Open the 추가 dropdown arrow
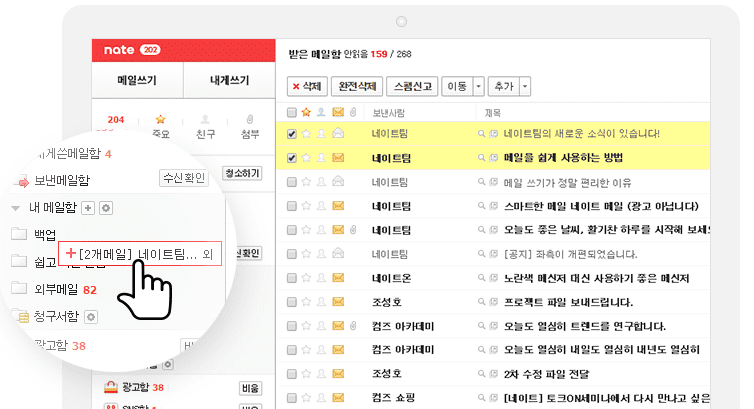Viewport: 754px width, 409px height. [x=525, y=87]
